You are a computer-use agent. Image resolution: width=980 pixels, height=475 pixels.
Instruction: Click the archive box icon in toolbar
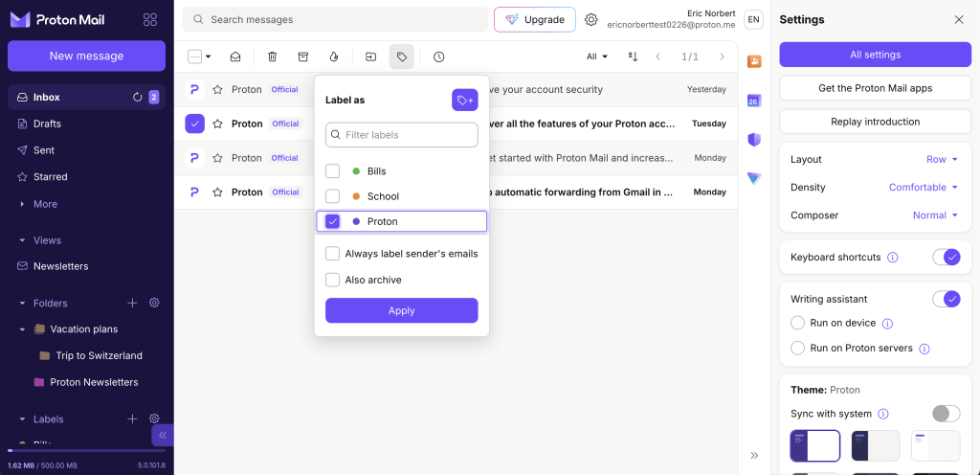tap(303, 57)
